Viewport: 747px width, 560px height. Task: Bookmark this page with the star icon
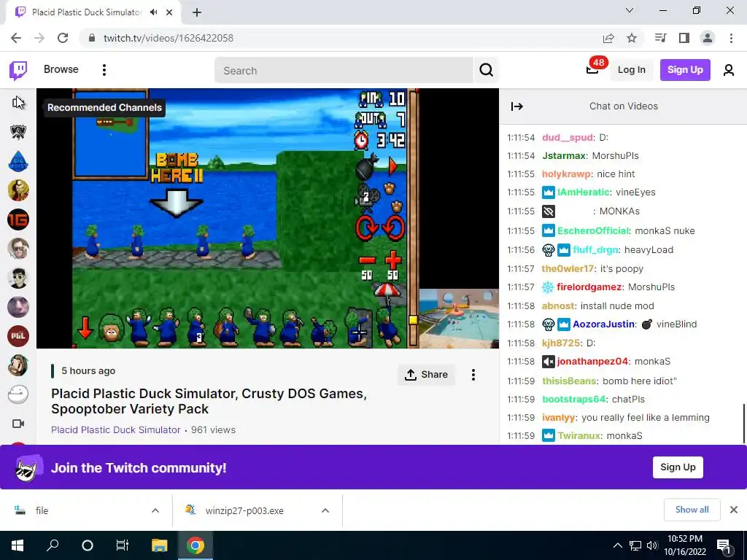click(x=632, y=38)
